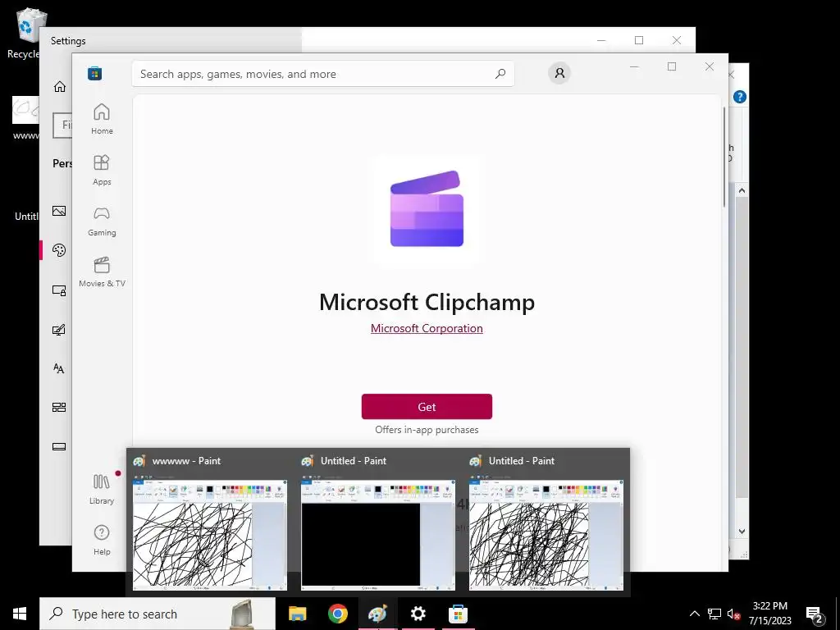Click Get to install Clipchamp
840x630 pixels.
(427, 407)
